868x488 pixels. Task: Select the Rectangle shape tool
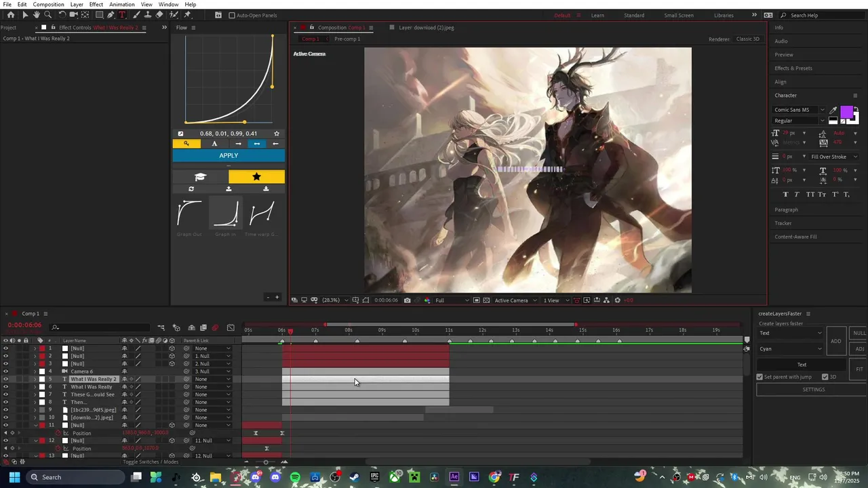pos(99,15)
